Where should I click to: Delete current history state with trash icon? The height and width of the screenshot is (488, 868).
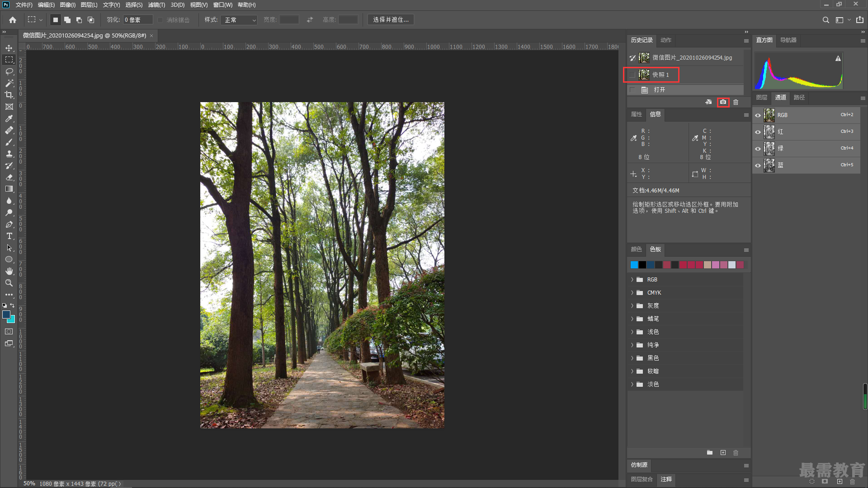[x=736, y=102]
